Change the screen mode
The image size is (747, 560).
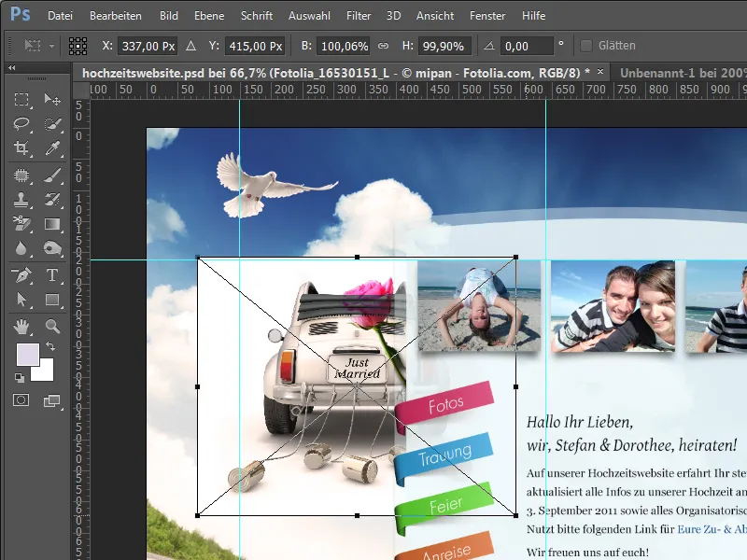point(51,401)
